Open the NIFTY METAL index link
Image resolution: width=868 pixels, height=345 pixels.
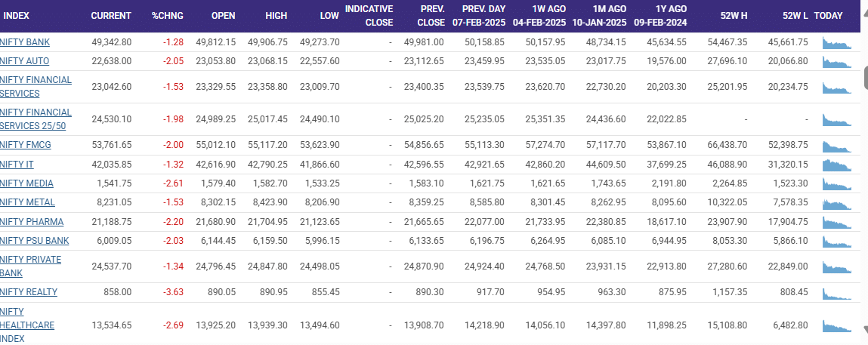pyautogui.click(x=28, y=202)
